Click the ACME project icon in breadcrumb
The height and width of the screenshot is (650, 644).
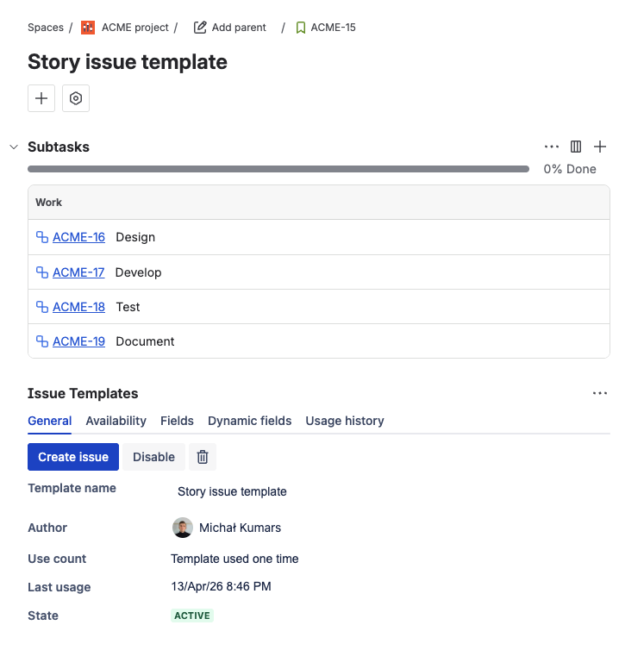(x=87, y=28)
